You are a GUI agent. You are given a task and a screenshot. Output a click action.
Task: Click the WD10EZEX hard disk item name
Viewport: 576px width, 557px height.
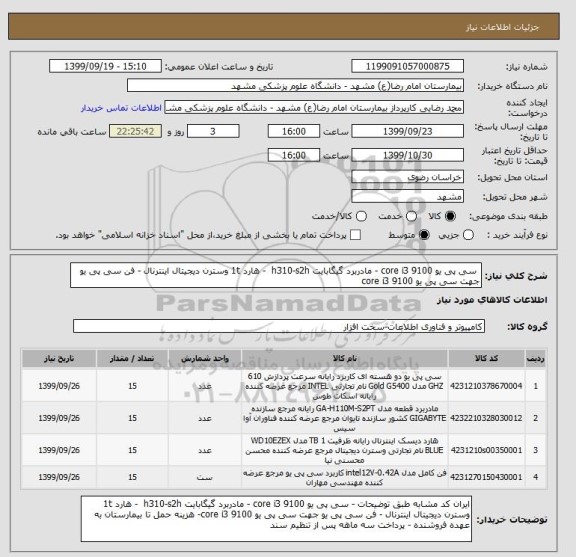pyautogui.click(x=345, y=450)
